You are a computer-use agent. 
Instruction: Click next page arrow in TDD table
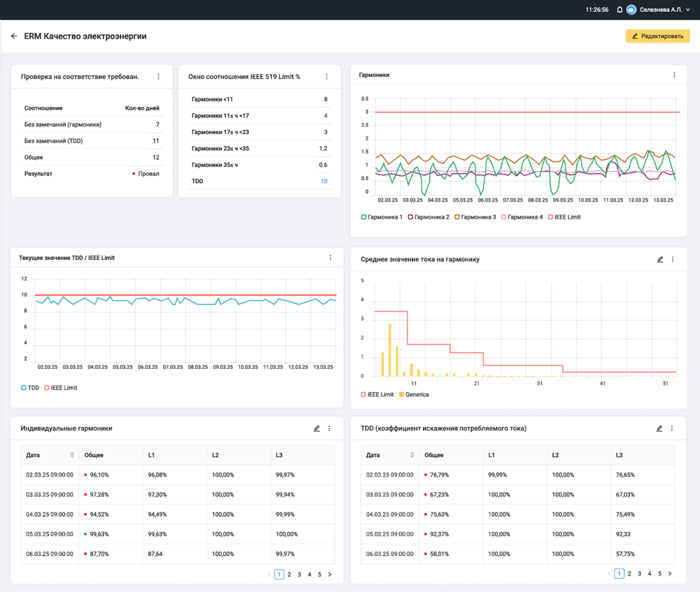click(x=670, y=574)
